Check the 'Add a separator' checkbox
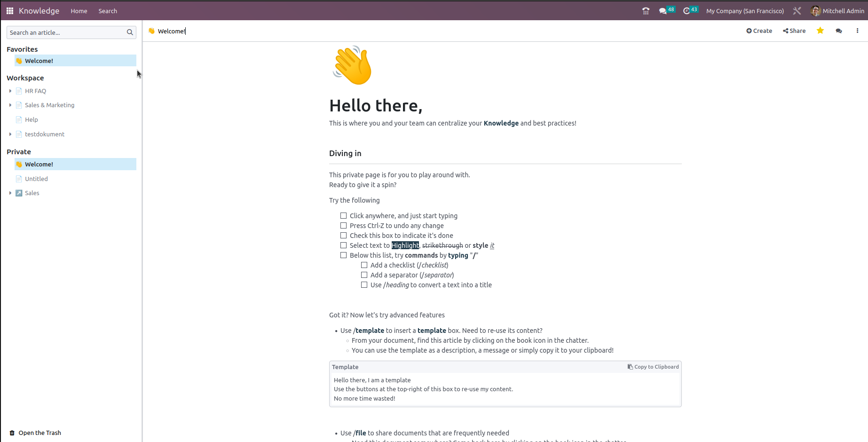The image size is (868, 442). [x=364, y=275]
